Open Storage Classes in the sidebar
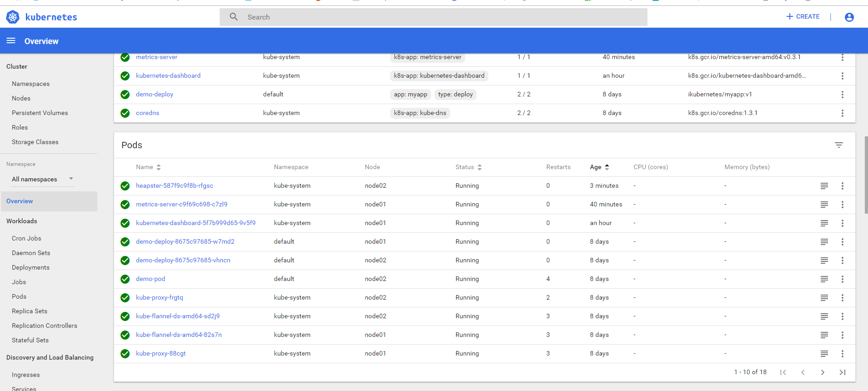Image resolution: width=868 pixels, height=391 pixels. coord(35,142)
